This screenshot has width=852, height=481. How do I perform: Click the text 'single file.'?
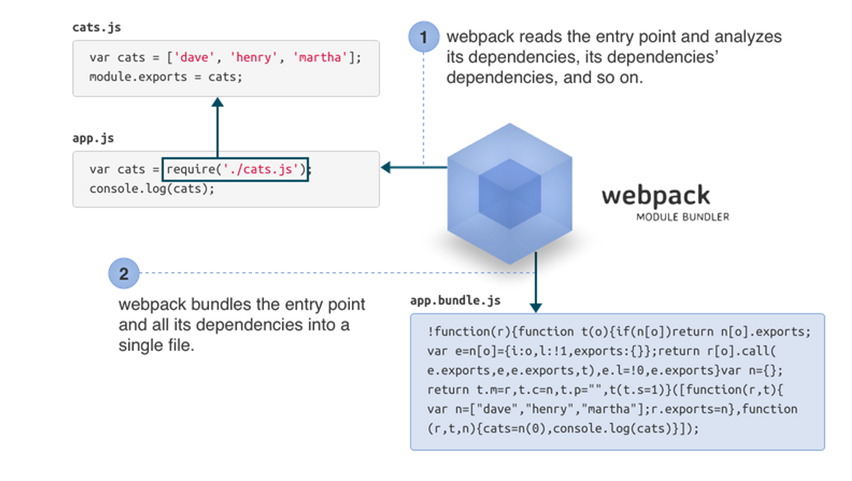pyautogui.click(x=156, y=346)
